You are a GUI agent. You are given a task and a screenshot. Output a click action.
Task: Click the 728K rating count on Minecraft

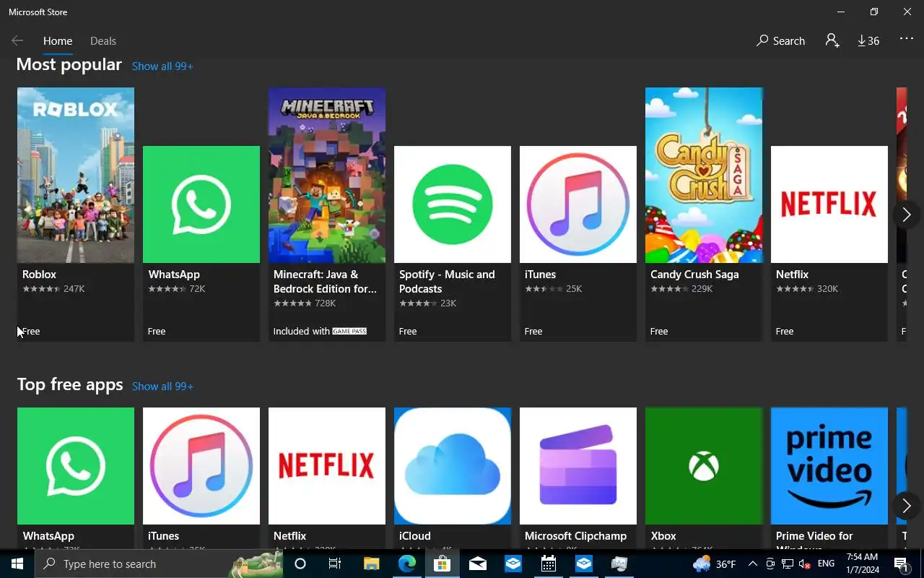coord(326,303)
